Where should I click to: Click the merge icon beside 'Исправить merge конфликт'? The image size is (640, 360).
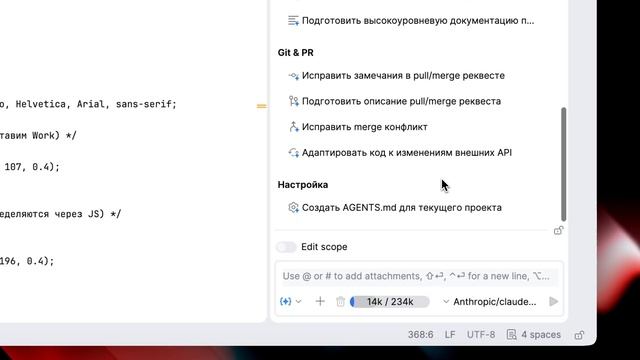click(x=293, y=127)
